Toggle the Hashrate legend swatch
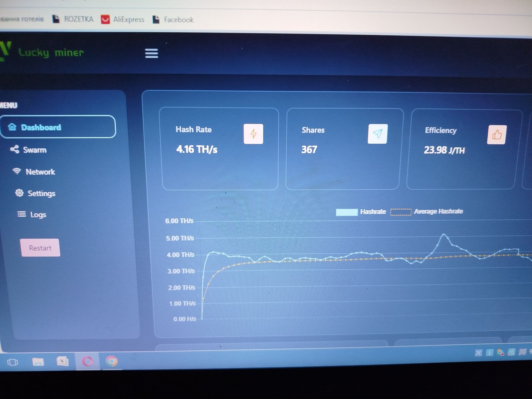Viewport: 532px width, 399px height. pyautogui.click(x=347, y=212)
